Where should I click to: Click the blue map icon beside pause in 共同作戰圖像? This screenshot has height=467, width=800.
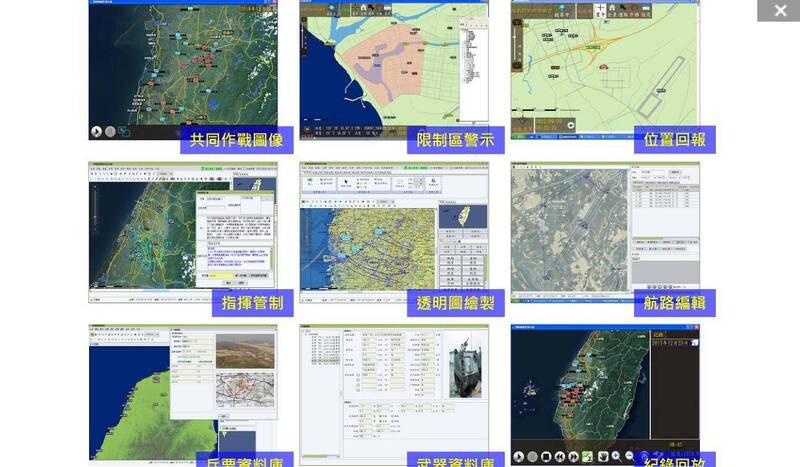[x=124, y=132]
